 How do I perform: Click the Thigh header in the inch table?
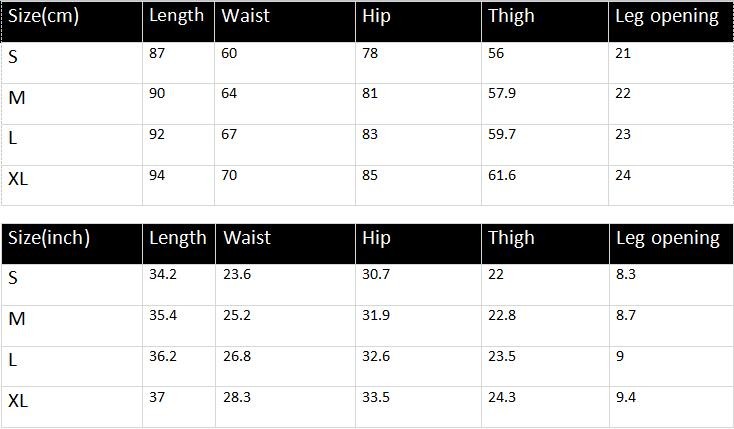[x=511, y=238]
